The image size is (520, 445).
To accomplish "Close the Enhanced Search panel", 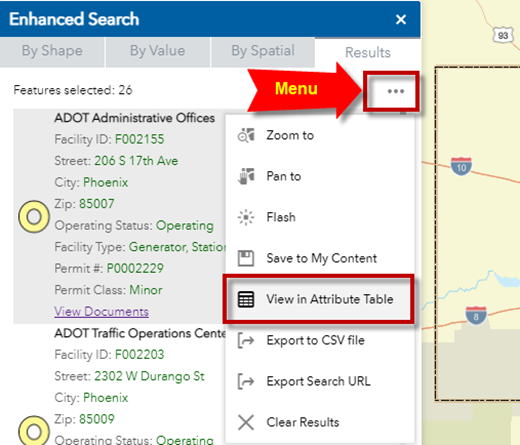I will tap(401, 19).
